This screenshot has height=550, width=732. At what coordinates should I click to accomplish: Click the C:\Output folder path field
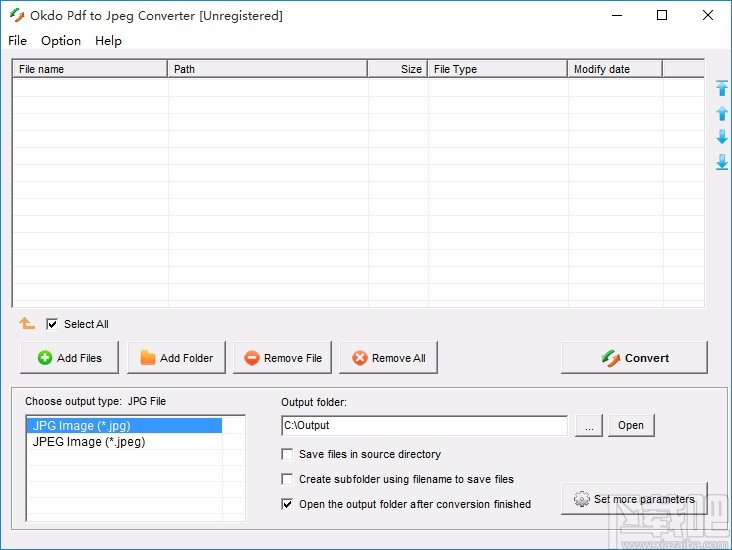click(x=424, y=425)
